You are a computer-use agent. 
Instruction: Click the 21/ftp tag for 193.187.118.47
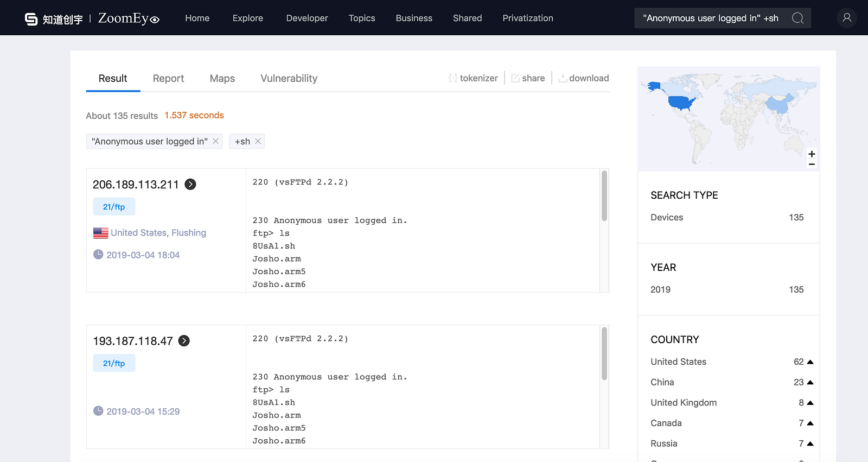coord(114,363)
